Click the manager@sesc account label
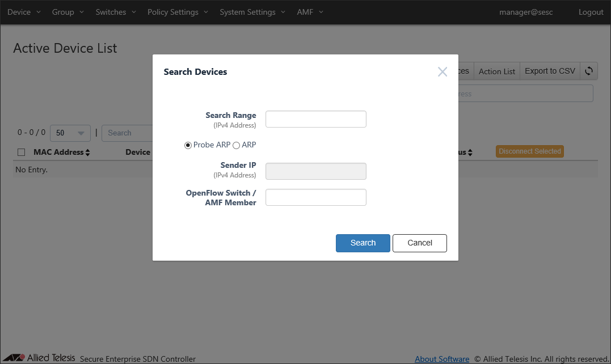 coord(526,12)
